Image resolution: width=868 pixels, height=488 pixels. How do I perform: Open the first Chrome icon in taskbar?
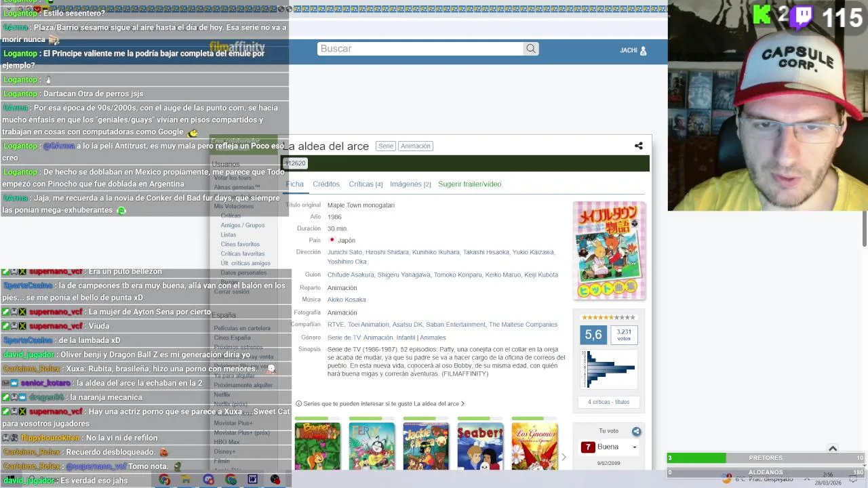[x=164, y=480]
